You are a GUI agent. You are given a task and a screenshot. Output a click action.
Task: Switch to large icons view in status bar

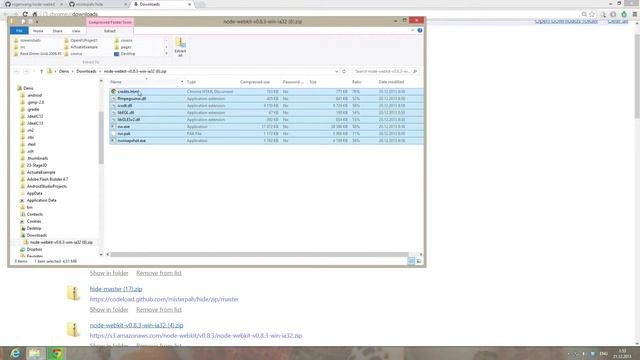(x=419, y=261)
